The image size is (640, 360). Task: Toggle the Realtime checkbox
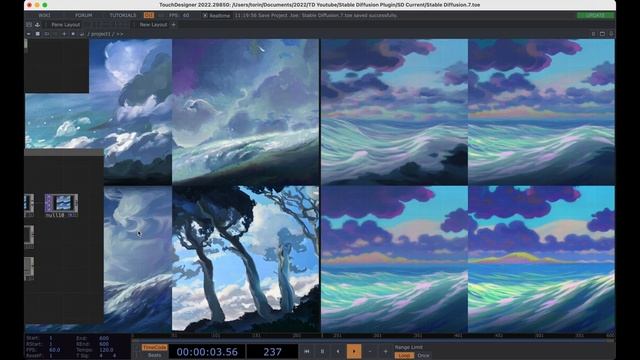(x=205, y=16)
